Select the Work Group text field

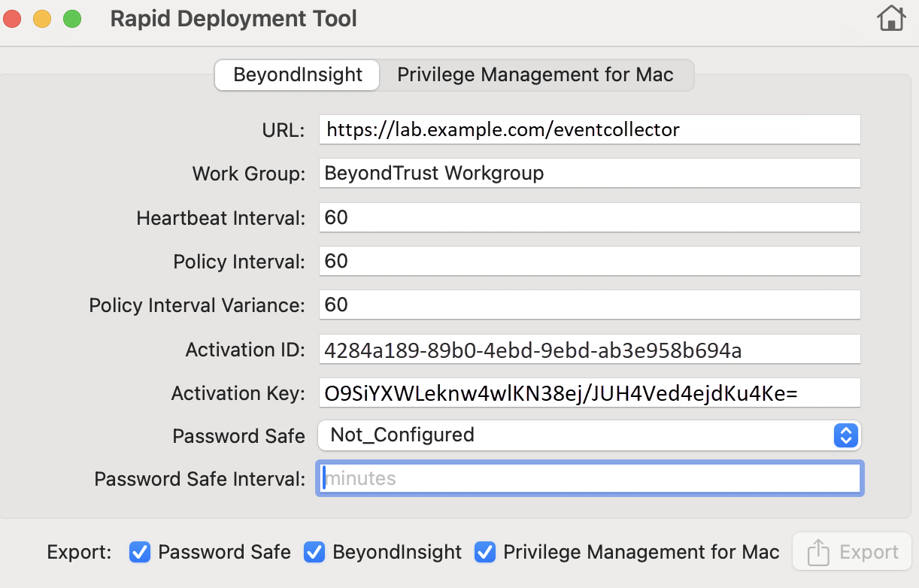pyautogui.click(x=590, y=173)
